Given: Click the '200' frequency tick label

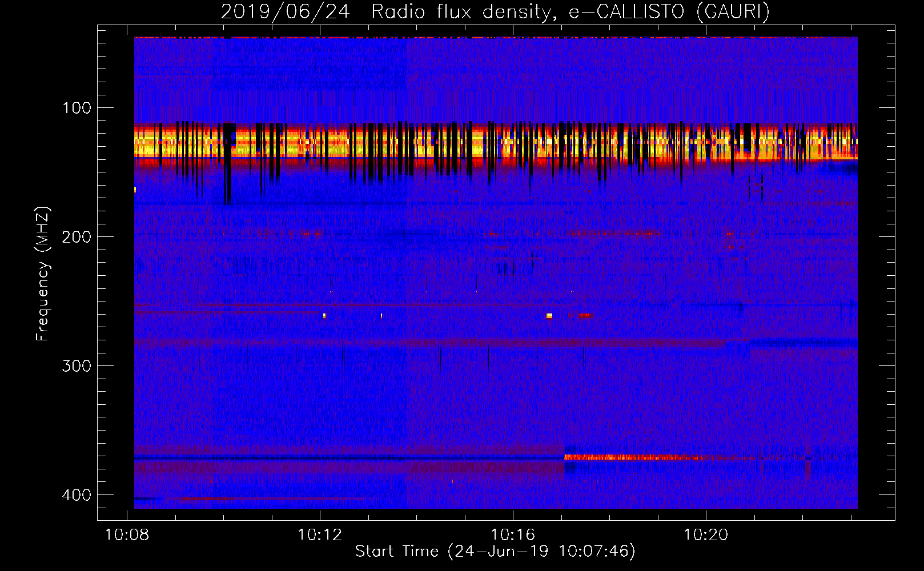Looking at the screenshot, I should [x=77, y=237].
